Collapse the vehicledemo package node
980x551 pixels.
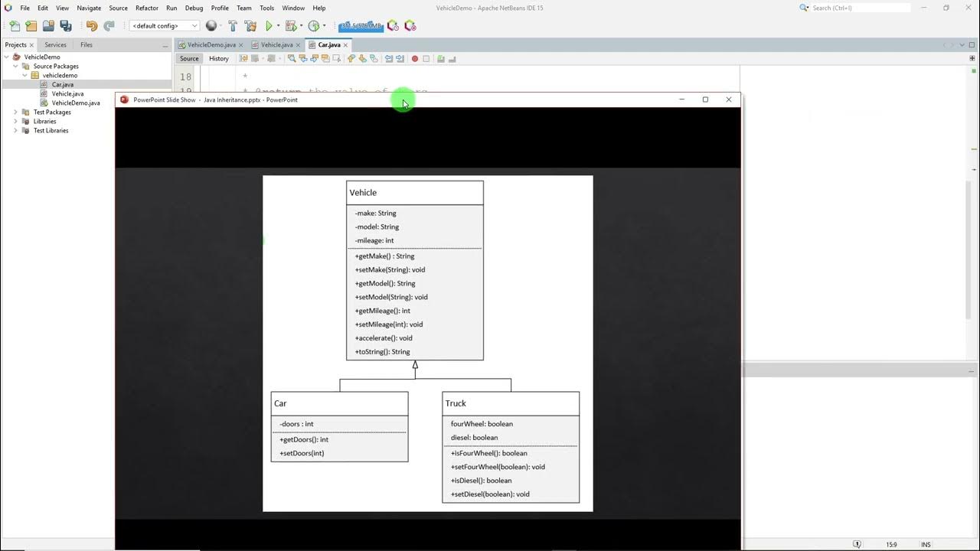click(x=25, y=75)
